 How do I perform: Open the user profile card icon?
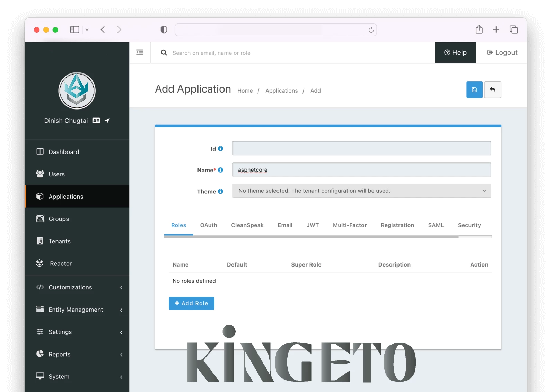pyautogui.click(x=96, y=121)
